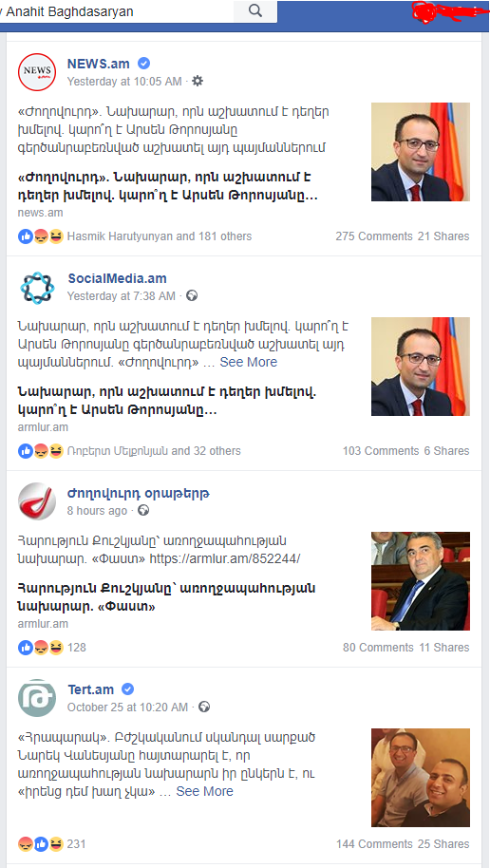Screen dimensions: 490x868
Task: Open thumbnail photo in Tert.am post
Action: 421,778
